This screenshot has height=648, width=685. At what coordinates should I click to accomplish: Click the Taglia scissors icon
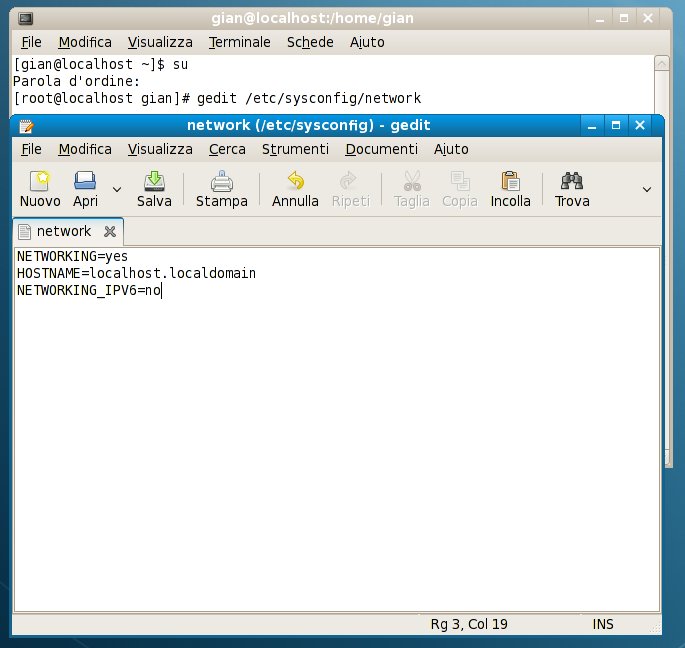point(412,181)
